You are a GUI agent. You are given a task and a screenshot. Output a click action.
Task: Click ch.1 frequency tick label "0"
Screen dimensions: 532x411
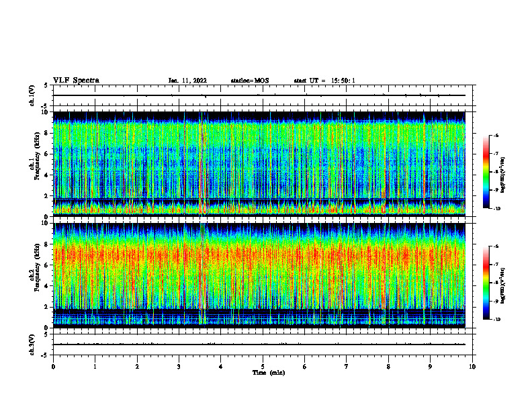(46, 217)
